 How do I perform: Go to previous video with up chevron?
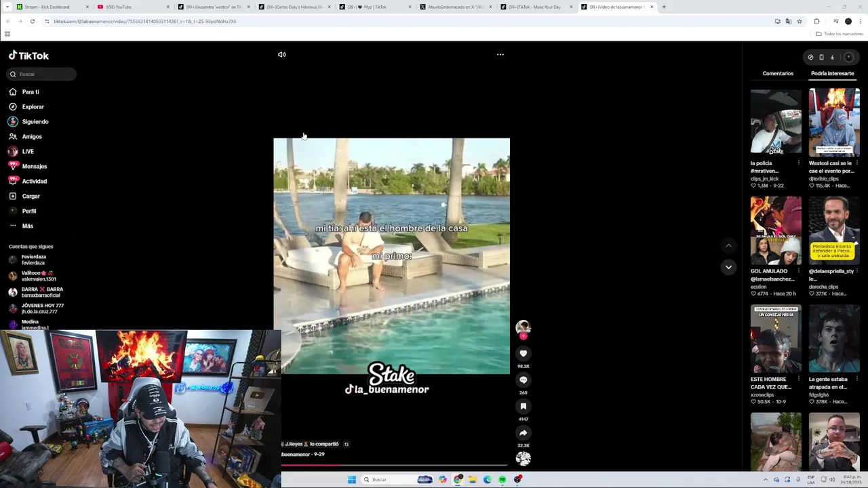click(728, 245)
